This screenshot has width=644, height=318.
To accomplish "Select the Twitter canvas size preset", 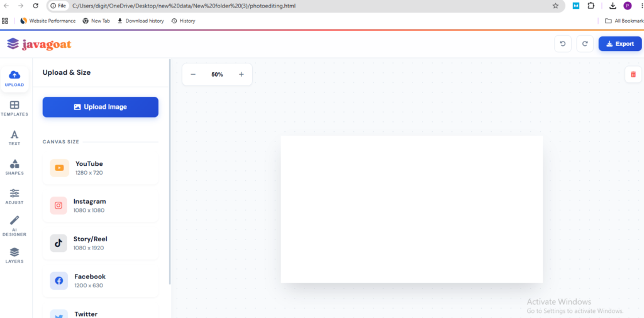I will (100, 310).
